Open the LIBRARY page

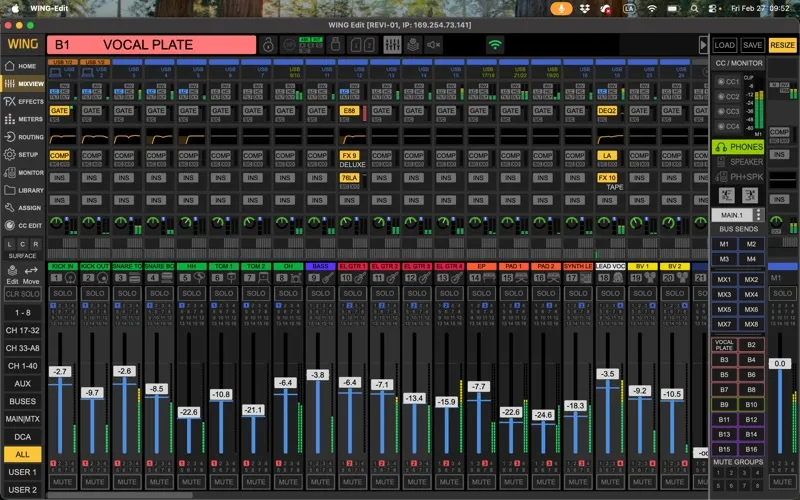22,190
